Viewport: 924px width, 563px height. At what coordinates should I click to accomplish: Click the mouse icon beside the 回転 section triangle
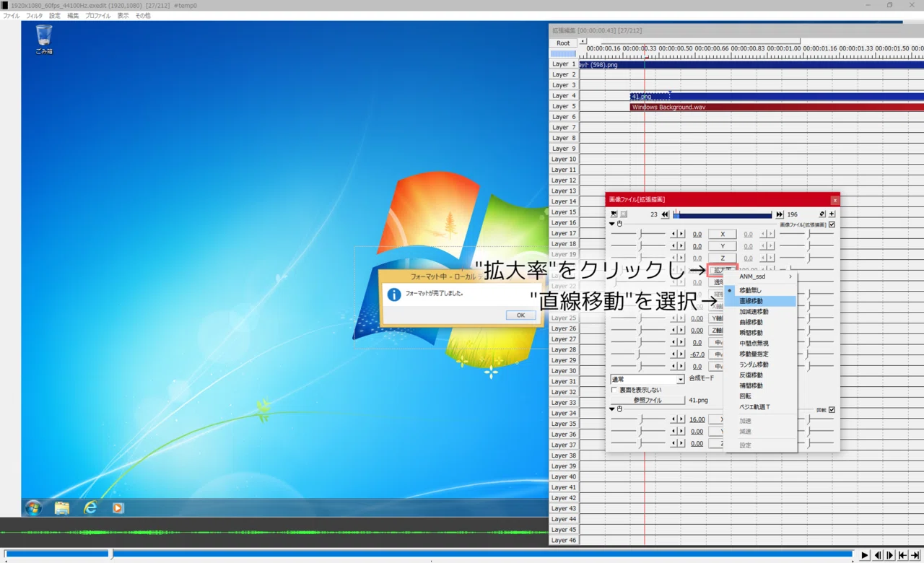point(619,409)
